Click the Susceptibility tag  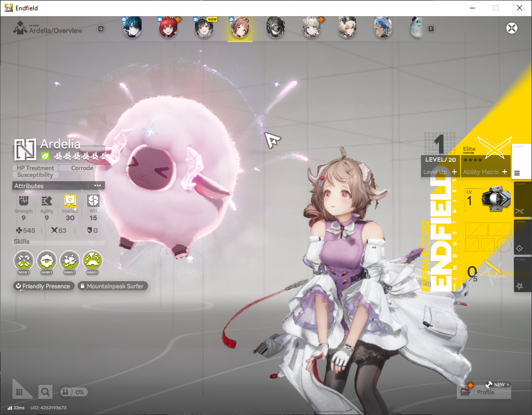pos(35,175)
